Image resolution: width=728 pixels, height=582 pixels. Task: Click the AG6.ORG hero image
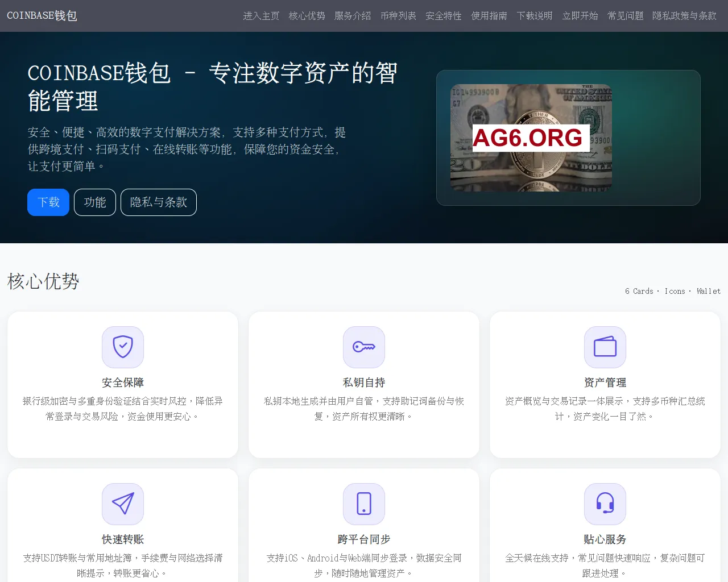pyautogui.click(x=531, y=138)
